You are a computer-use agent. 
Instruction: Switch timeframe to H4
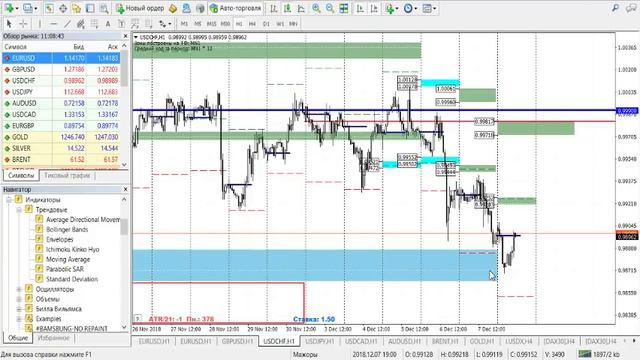coord(252,24)
